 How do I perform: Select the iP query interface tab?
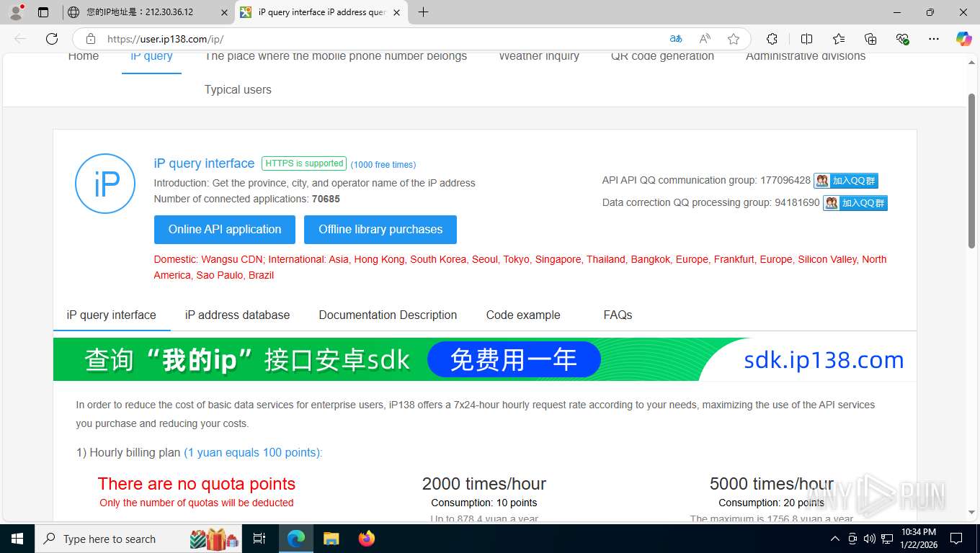(x=112, y=315)
